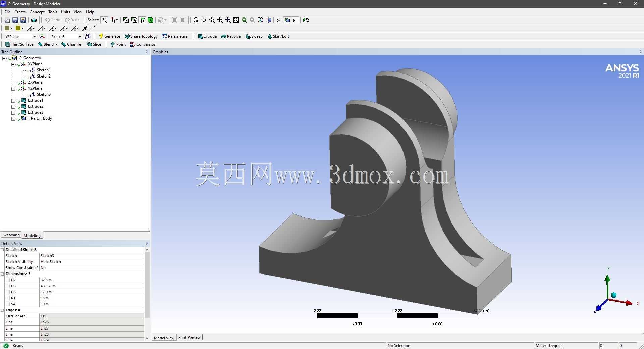
Task: Click the Zoom to Fit icon
Action: click(228, 20)
